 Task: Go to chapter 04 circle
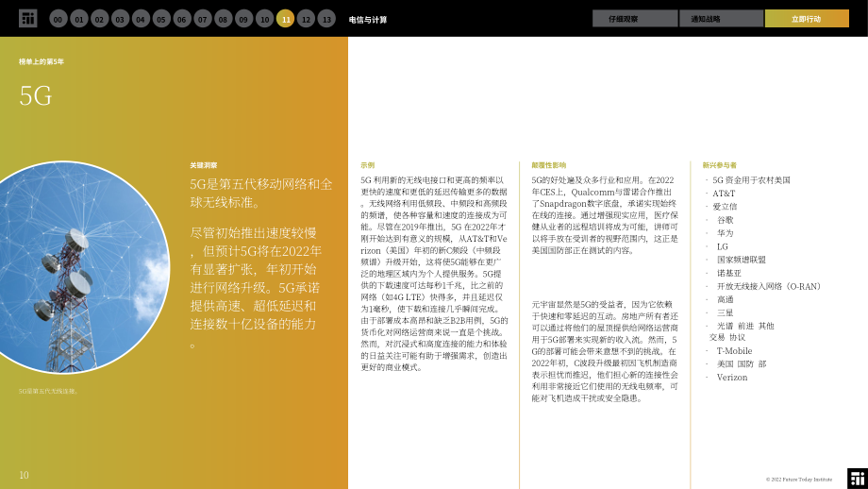pyautogui.click(x=141, y=19)
